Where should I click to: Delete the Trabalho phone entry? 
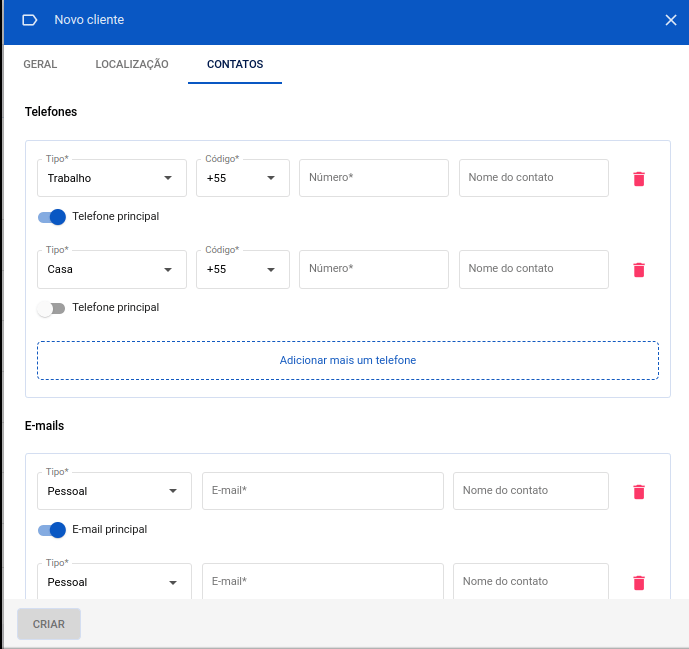[x=639, y=179]
